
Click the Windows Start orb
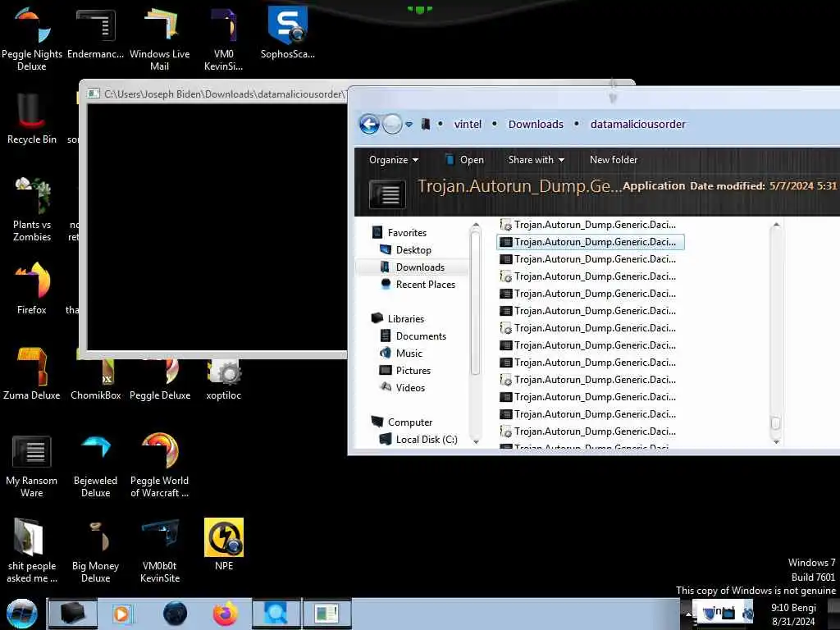(x=21, y=614)
